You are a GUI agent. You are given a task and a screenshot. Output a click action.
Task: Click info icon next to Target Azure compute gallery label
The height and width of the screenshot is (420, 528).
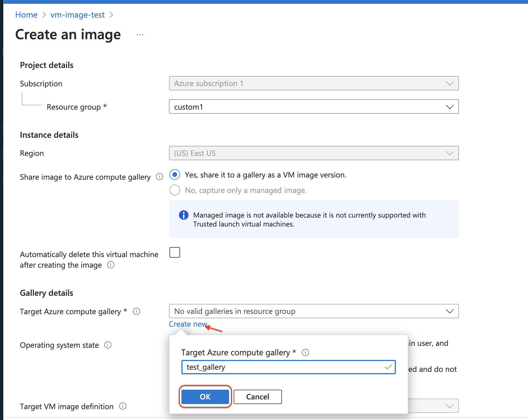(136, 311)
